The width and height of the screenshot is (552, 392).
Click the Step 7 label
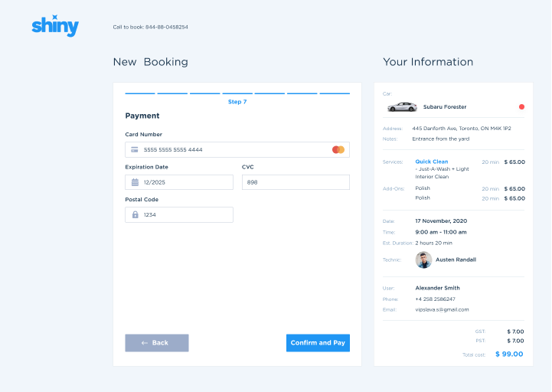coord(237,102)
